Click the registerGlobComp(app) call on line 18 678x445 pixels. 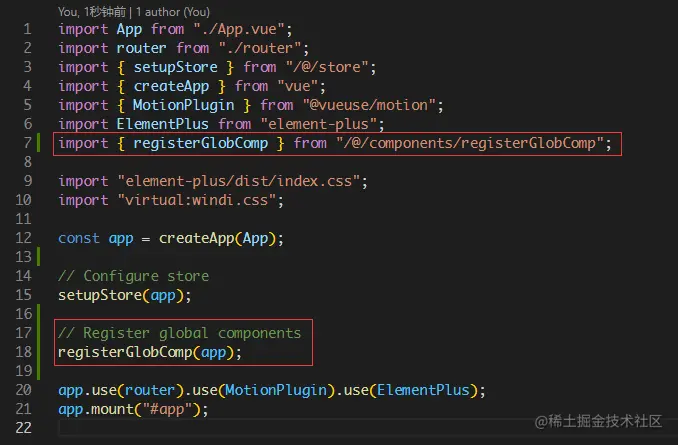pos(146,352)
